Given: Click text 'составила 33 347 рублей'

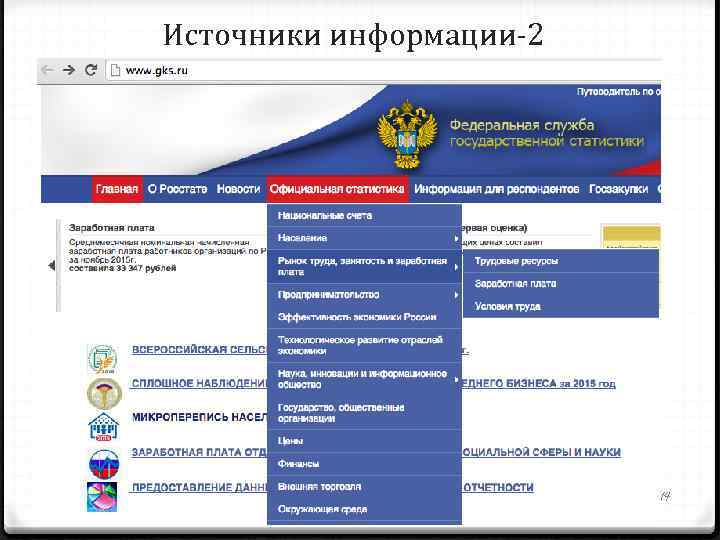Looking at the screenshot, I should click(123, 268).
